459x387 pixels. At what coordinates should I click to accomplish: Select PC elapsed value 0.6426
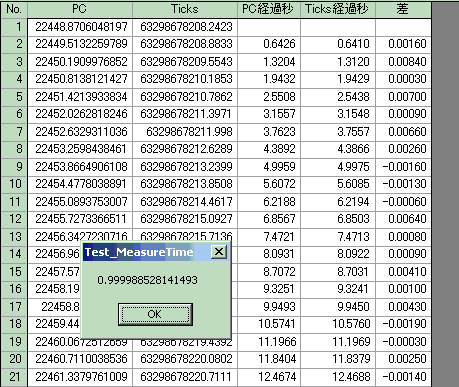(269, 44)
